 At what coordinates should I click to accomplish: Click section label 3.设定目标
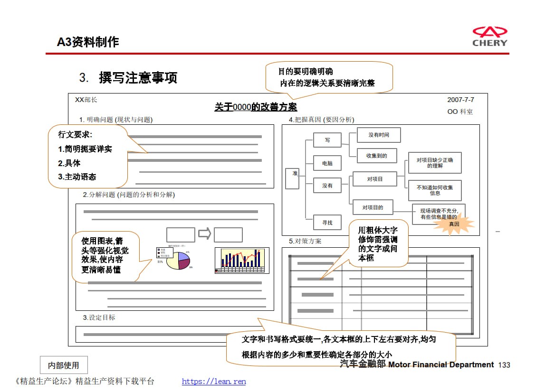pyautogui.click(x=99, y=317)
